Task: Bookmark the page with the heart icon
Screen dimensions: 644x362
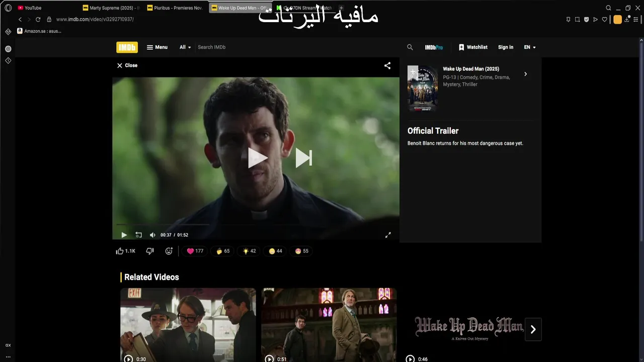Action: [604, 20]
